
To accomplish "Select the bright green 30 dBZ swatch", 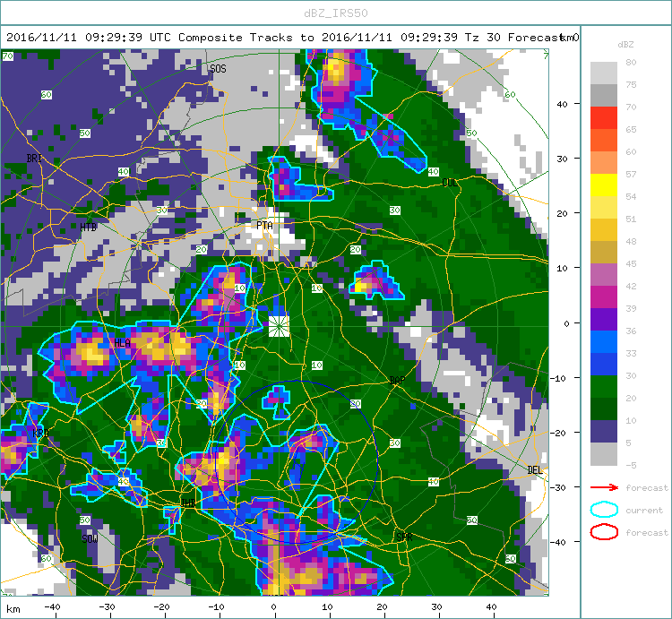I will (603, 386).
